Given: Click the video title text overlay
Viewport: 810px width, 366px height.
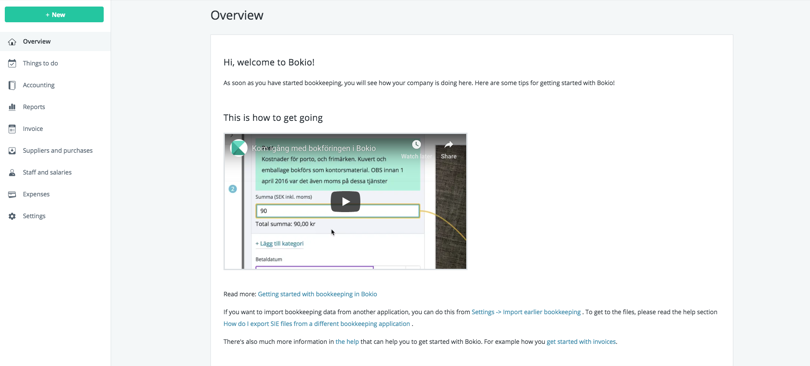Looking at the screenshot, I should (x=314, y=149).
